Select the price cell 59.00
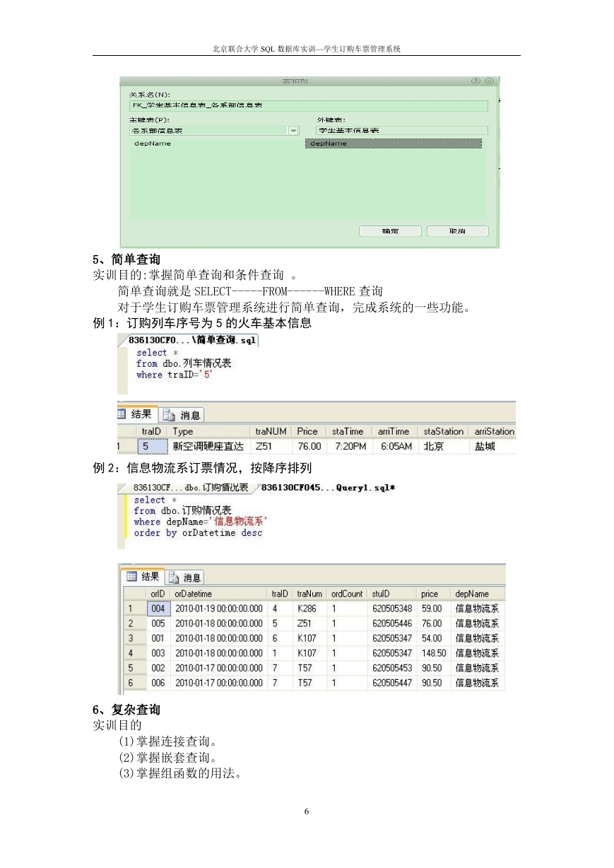 coord(435,609)
